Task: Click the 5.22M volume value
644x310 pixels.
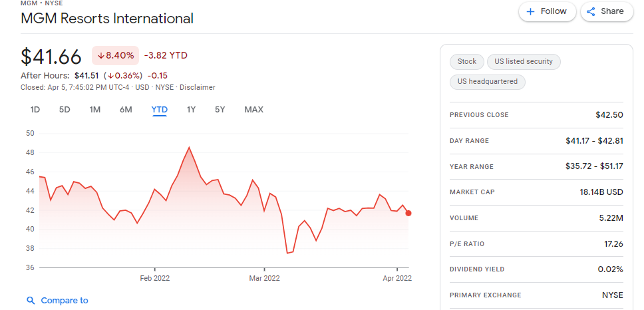Action: coord(611,218)
